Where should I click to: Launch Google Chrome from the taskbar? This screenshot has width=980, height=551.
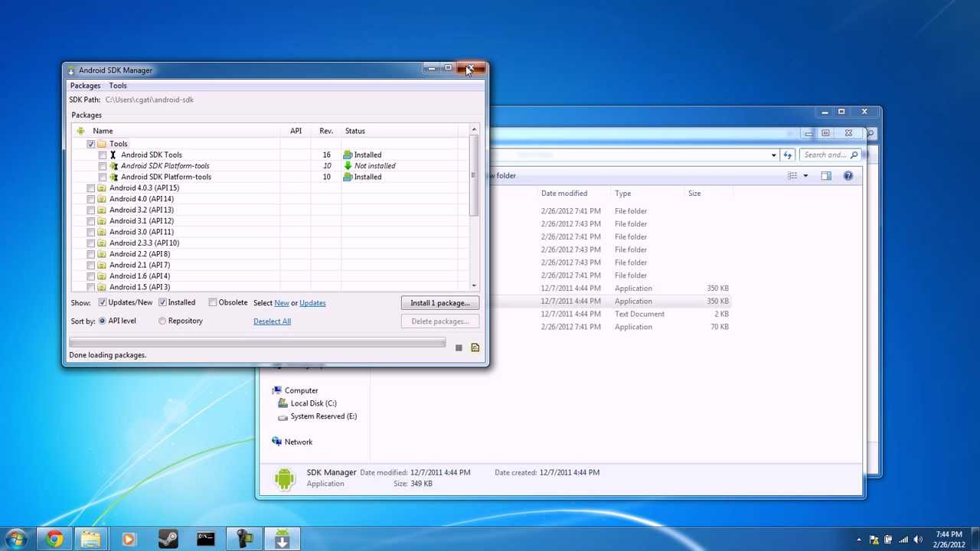[54, 540]
